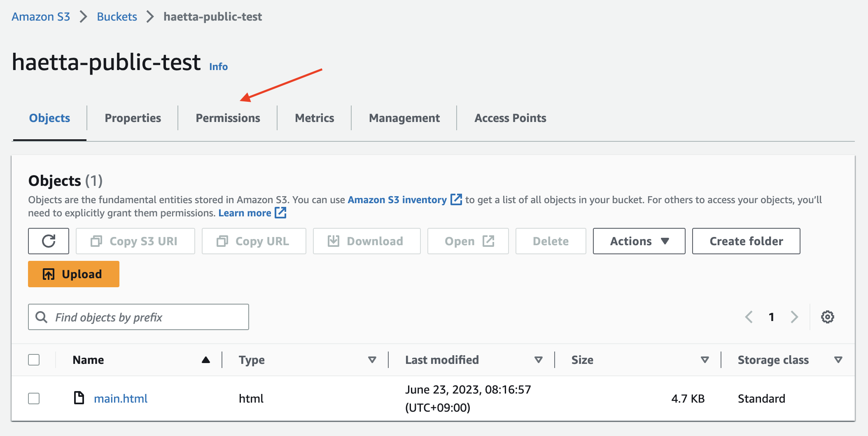868x436 pixels.
Task: Open the Management tab
Action: pyautogui.click(x=404, y=118)
